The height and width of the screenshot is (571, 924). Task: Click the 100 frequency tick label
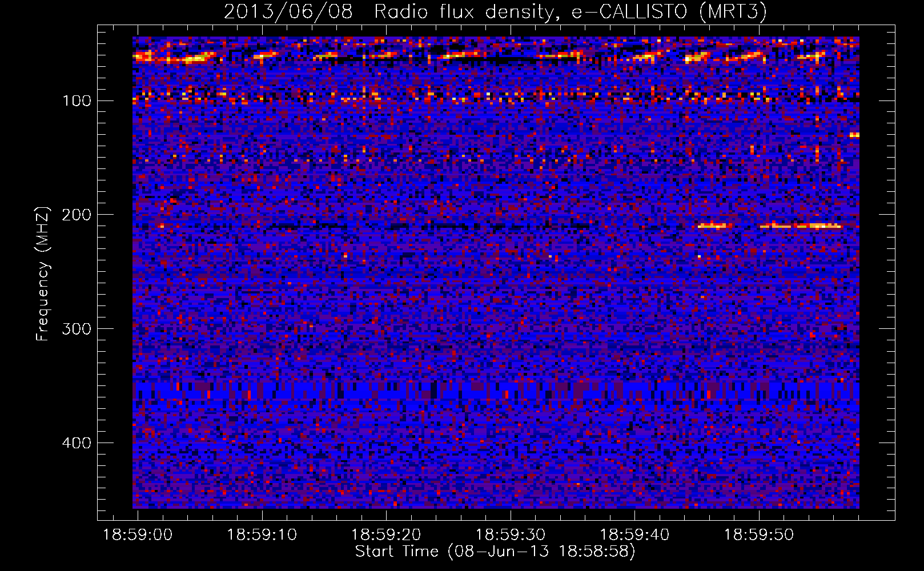point(77,101)
